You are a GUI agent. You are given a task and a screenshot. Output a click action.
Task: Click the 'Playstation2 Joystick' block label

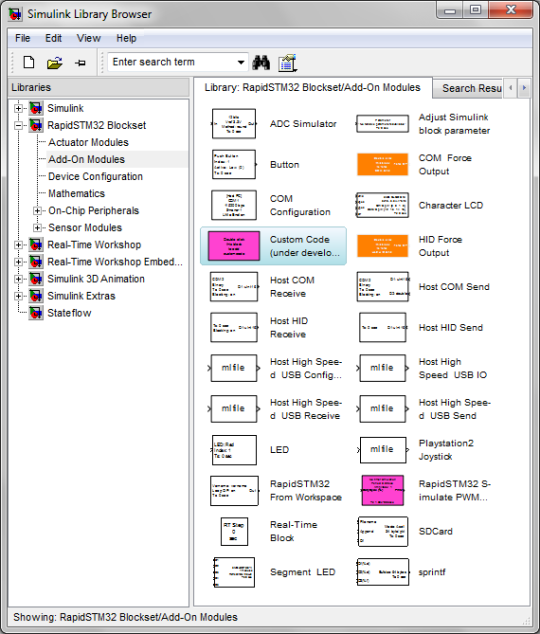pyautogui.click(x=446, y=450)
